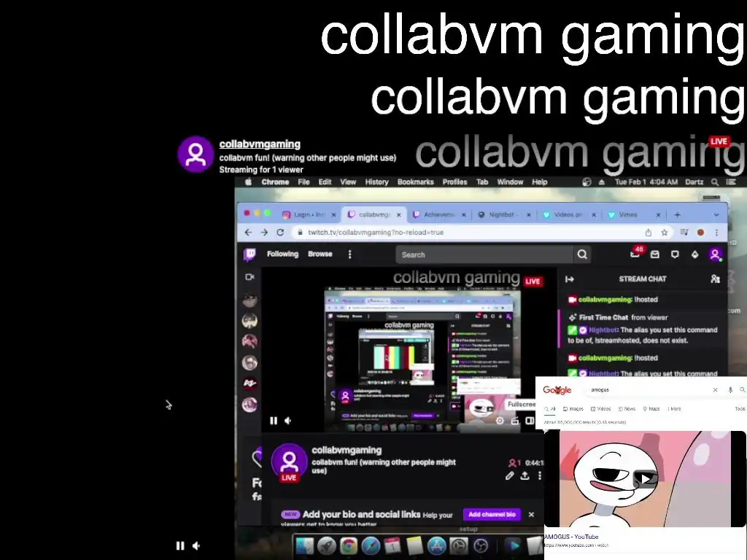Dismiss the bio banner with the X
The image size is (747, 560).
click(531, 514)
